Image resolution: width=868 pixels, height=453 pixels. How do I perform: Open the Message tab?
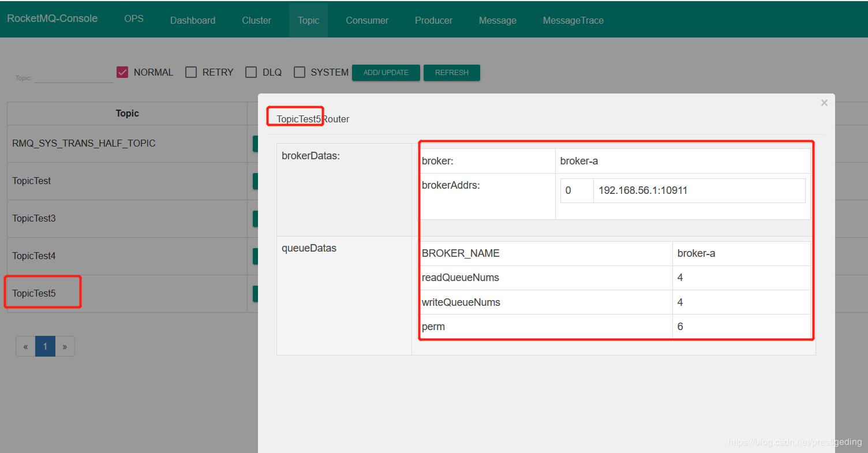click(x=497, y=20)
